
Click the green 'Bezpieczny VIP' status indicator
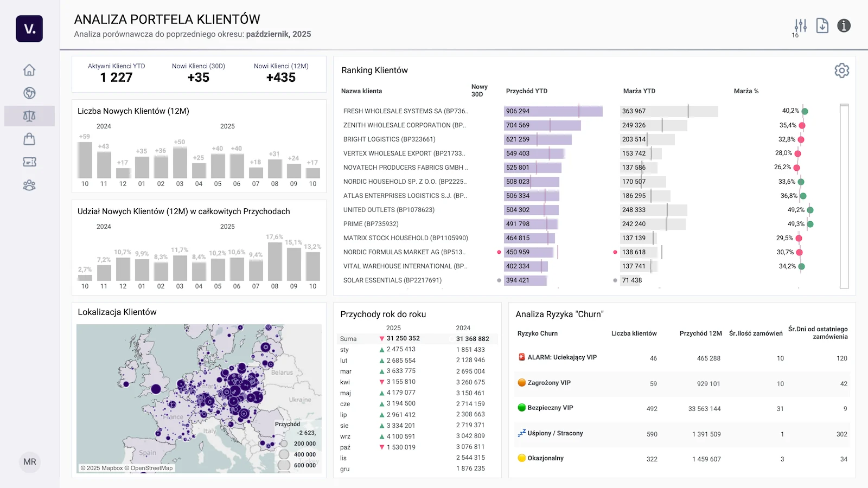521,407
